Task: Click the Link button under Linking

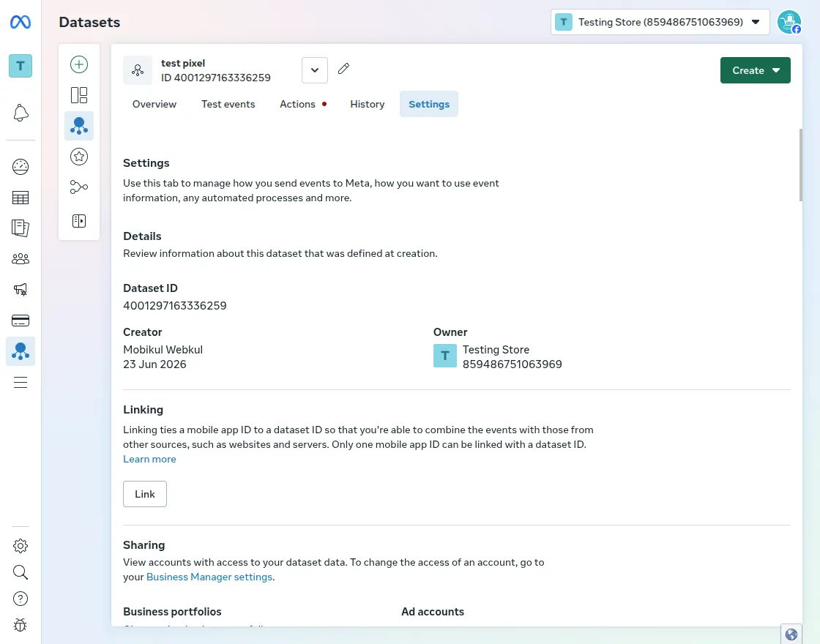Action: point(145,494)
